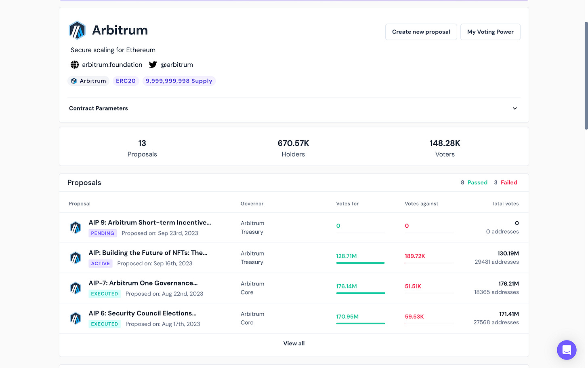Click the 9,999,999,998 Supply tag
The image size is (588, 368).
tap(179, 81)
